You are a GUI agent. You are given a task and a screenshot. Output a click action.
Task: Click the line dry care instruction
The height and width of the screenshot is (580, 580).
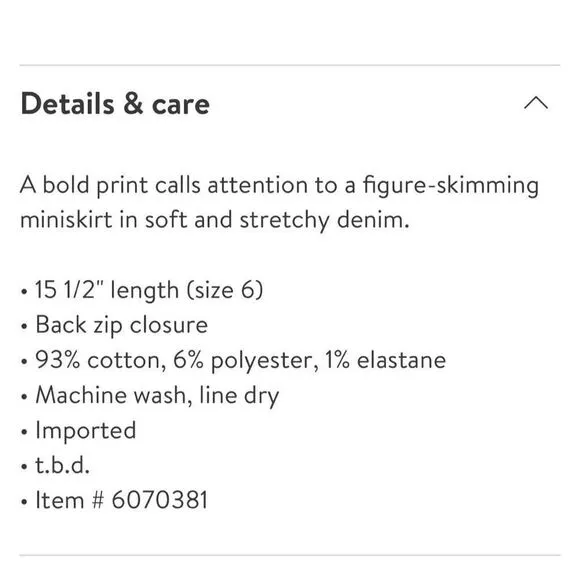point(239,395)
